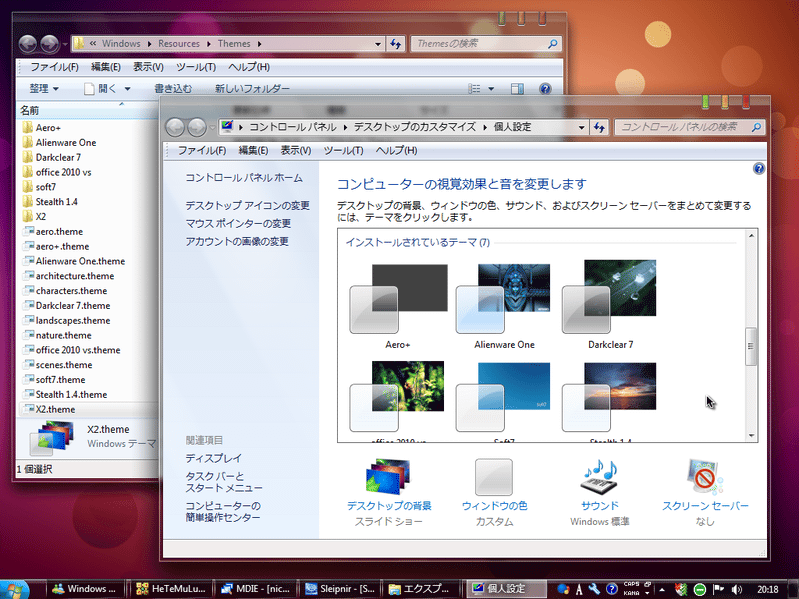Switch to MDIE taskbar button
Screen dimensions: 799x599
256,589
